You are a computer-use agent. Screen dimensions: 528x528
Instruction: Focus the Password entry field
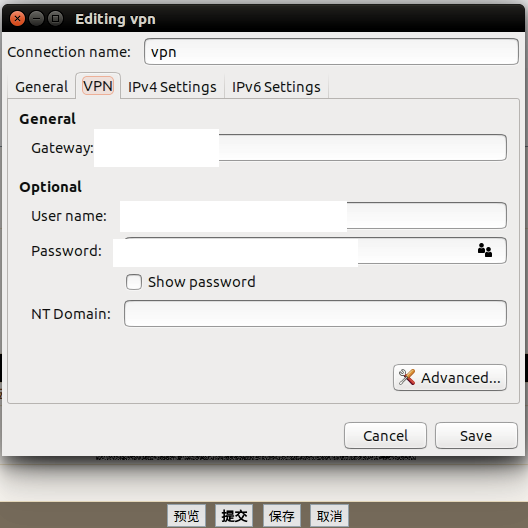coord(310,251)
